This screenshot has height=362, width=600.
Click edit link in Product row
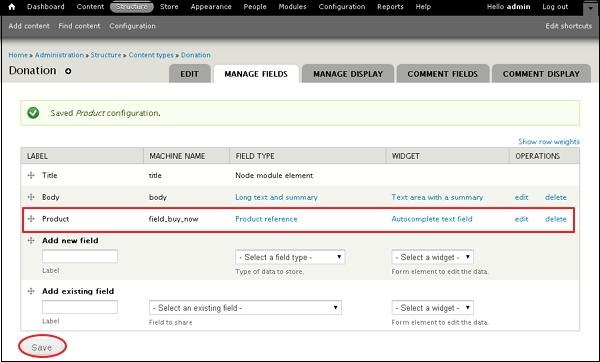(x=522, y=219)
